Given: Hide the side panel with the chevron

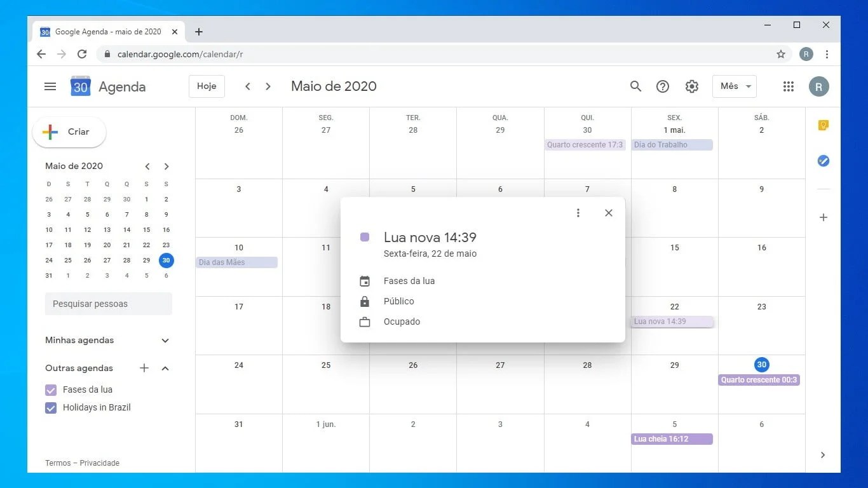Looking at the screenshot, I should (823, 454).
